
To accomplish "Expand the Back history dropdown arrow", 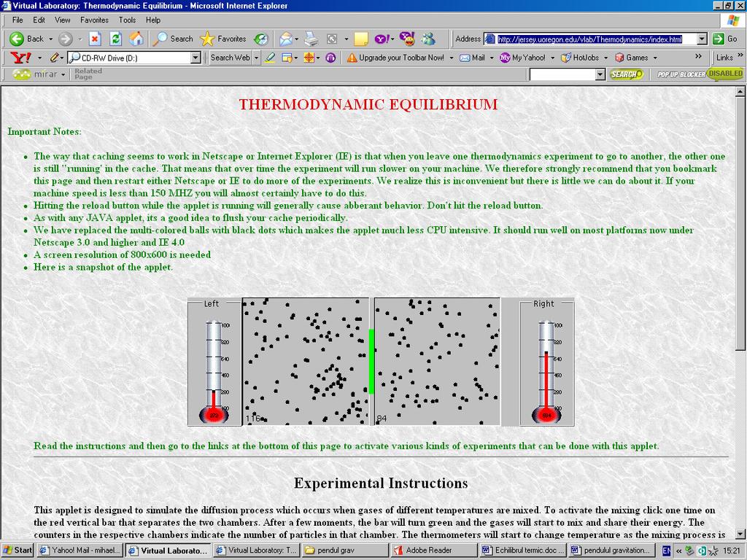I will coord(51,39).
